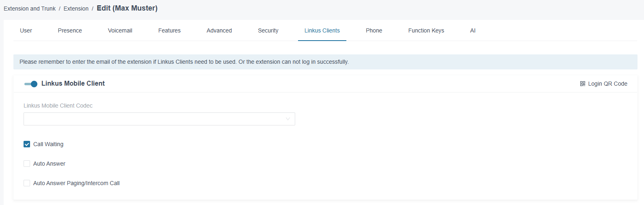Open the Linkus Mobile Client Codec dropdown

point(159,119)
